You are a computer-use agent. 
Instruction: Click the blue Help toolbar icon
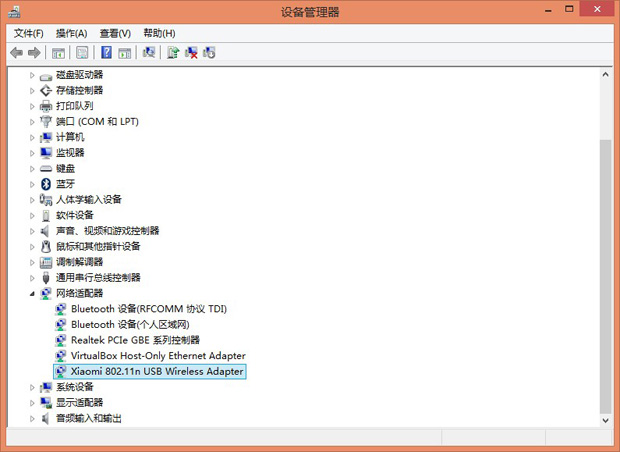(x=106, y=52)
